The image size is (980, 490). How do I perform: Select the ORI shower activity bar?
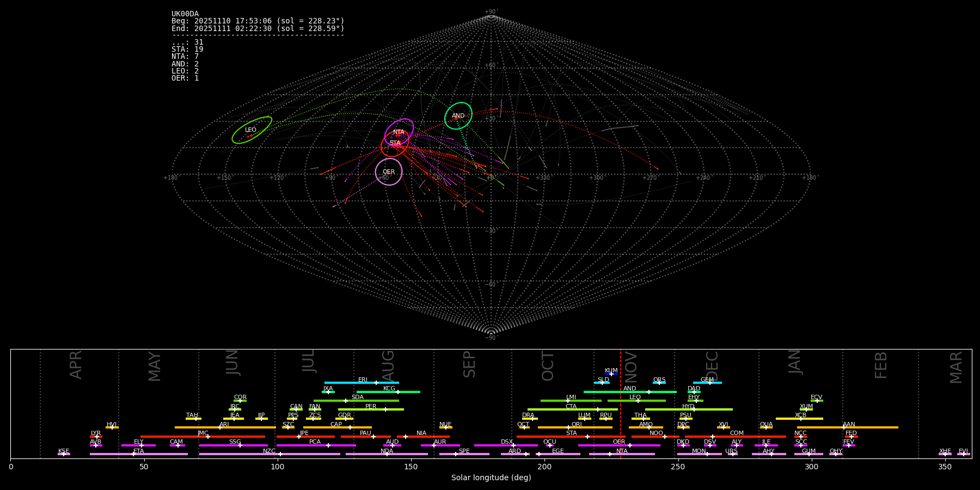575,427
